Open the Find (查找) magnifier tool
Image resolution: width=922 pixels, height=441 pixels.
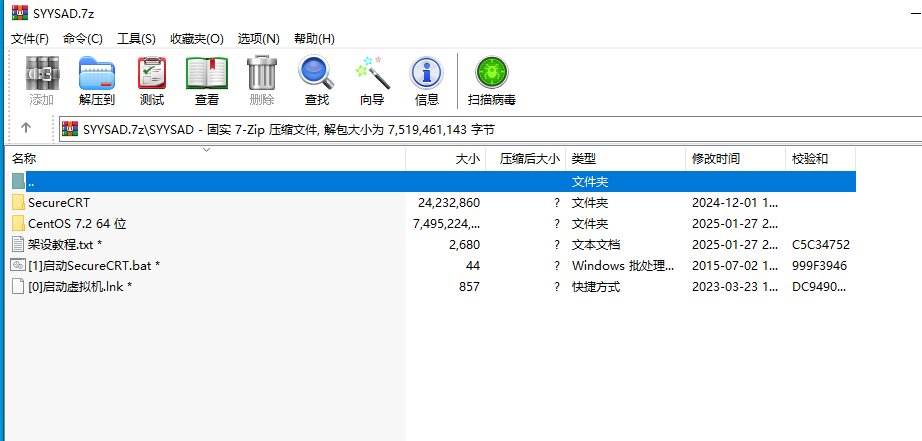(x=316, y=72)
